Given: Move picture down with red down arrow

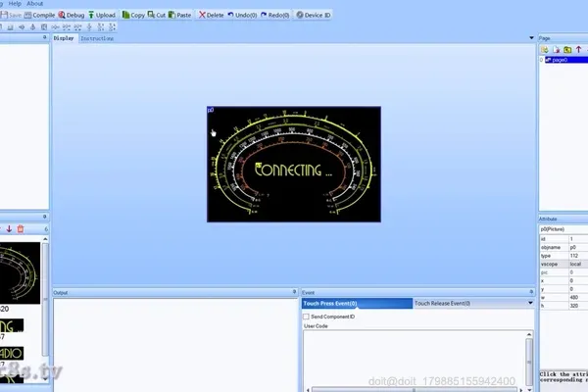Looking at the screenshot, I should point(9,228).
